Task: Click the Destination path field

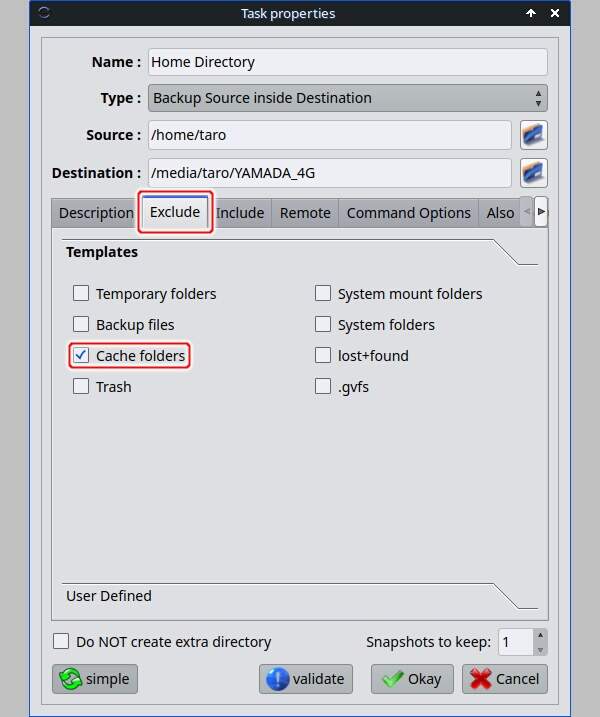Action: tap(330, 173)
